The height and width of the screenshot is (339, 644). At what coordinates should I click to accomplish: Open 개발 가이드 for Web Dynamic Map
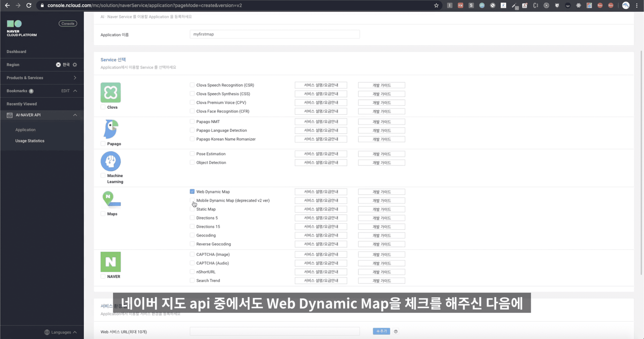coord(381,192)
